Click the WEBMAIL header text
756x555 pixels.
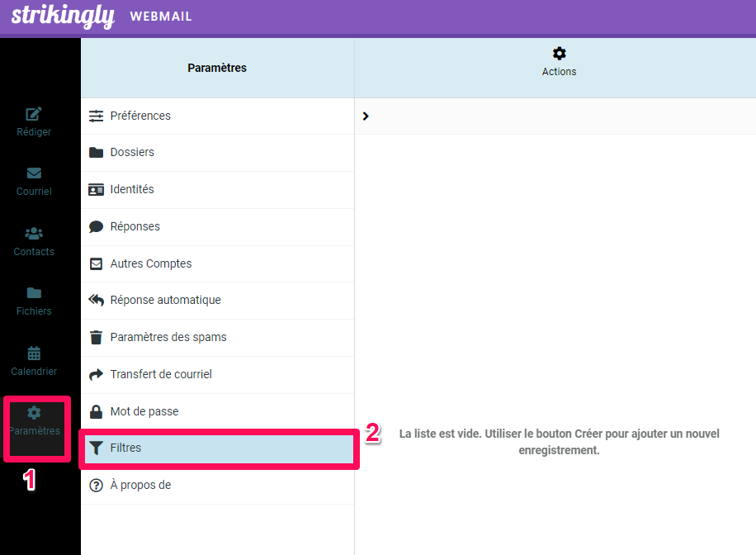point(161,17)
